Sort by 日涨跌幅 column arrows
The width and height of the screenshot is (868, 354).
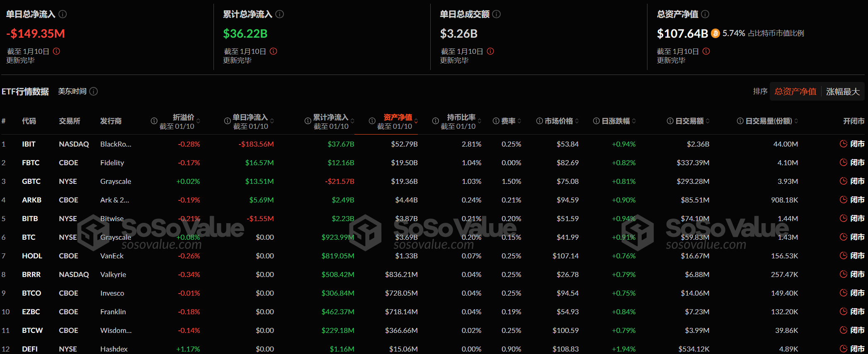point(634,121)
